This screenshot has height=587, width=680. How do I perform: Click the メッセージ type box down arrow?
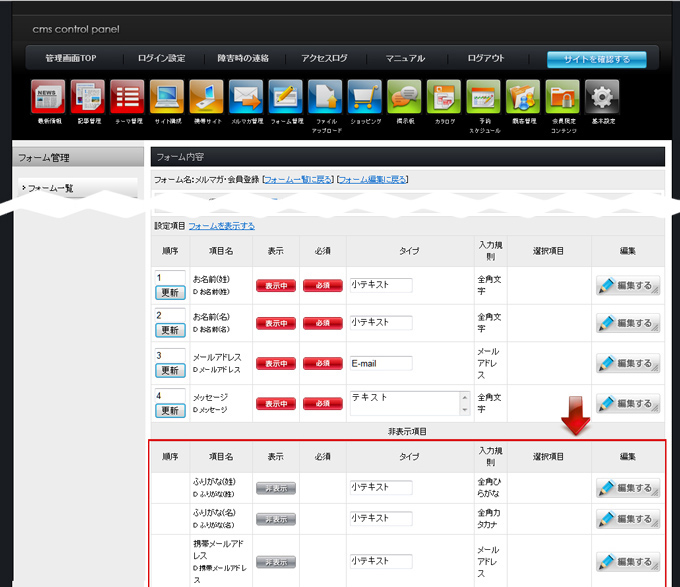click(x=464, y=408)
